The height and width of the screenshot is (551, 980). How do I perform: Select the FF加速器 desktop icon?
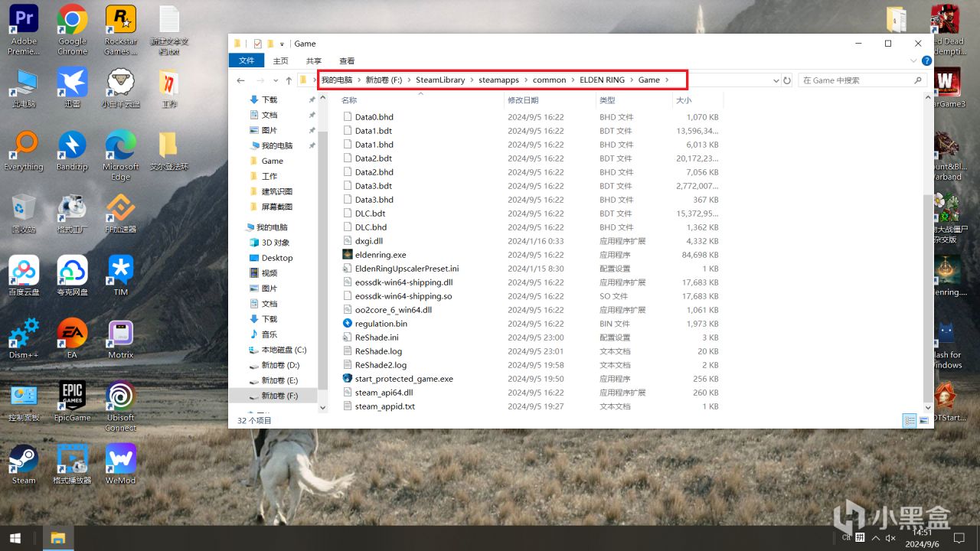[x=120, y=213]
